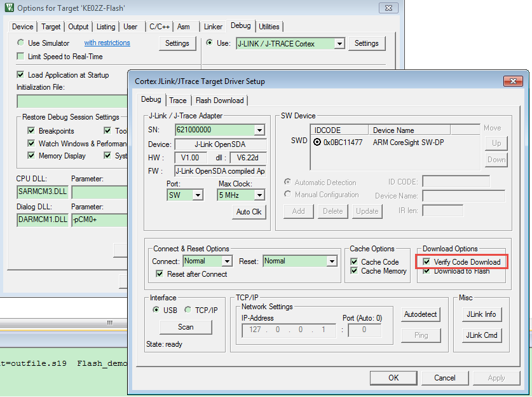Click the ARM CoreSight SW-DP device name

(408, 143)
